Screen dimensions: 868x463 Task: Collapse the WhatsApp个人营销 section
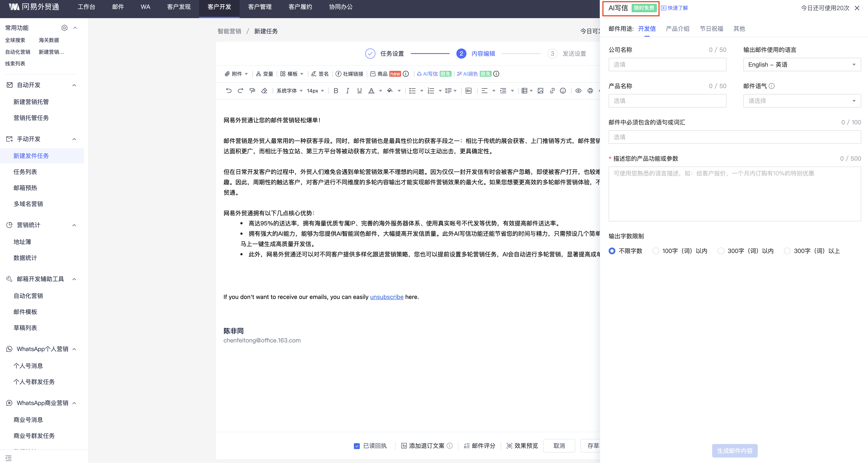(x=74, y=349)
